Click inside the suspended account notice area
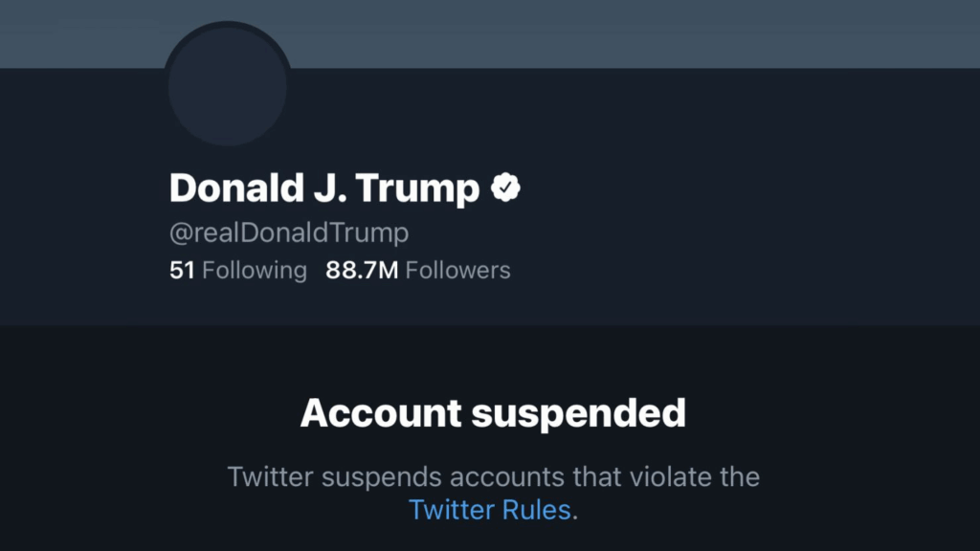 490,445
